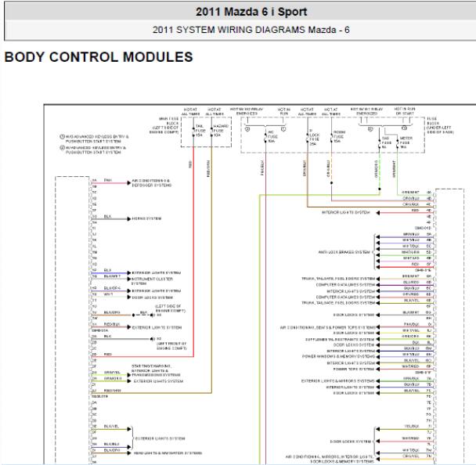Screen dimensions: 476x465
Task: Select 'AIR CONDITIONING & DEFOGGER SYSTEMS' label
Action: coord(151,182)
